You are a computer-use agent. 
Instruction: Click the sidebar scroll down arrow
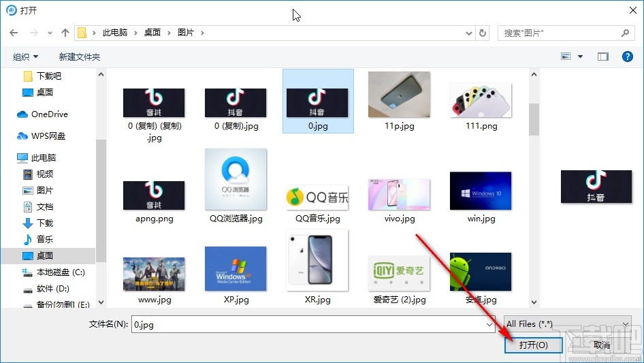pyautogui.click(x=101, y=302)
